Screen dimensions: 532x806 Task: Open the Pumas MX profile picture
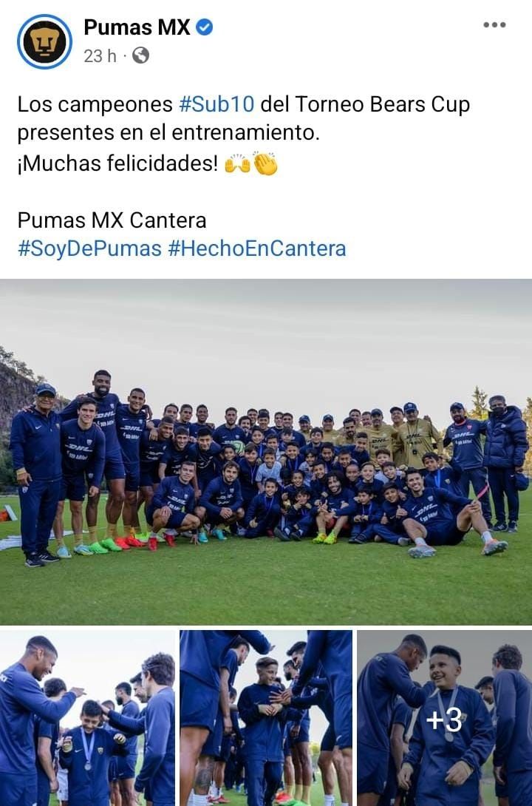pos(44,41)
